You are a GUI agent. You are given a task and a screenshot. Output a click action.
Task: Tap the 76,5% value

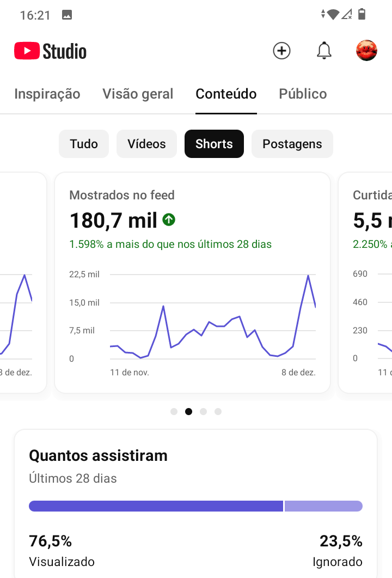tap(51, 541)
